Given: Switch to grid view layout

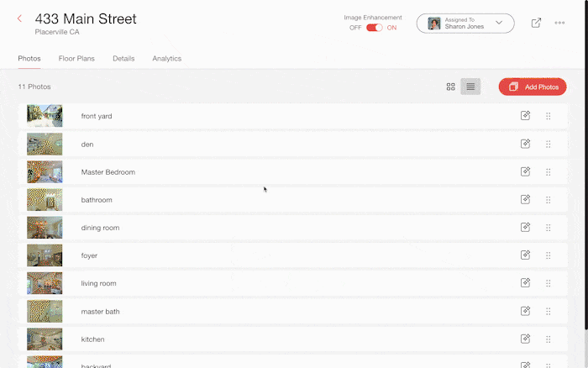Looking at the screenshot, I should 451,87.
